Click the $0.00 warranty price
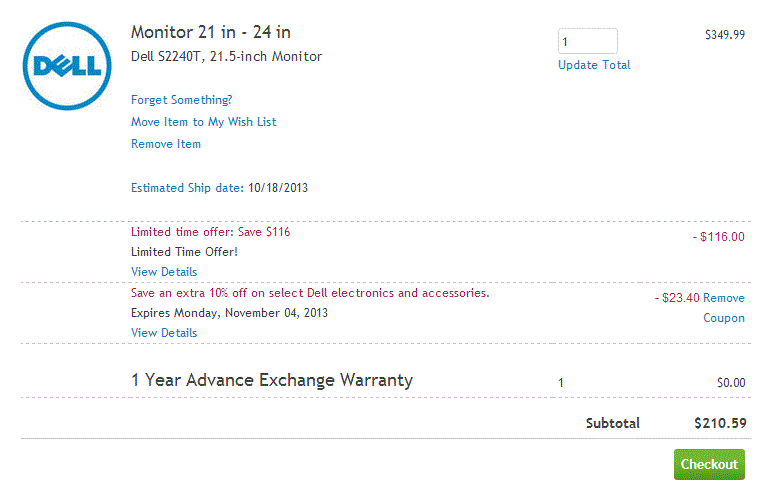This screenshot has width=770, height=488. point(731,382)
